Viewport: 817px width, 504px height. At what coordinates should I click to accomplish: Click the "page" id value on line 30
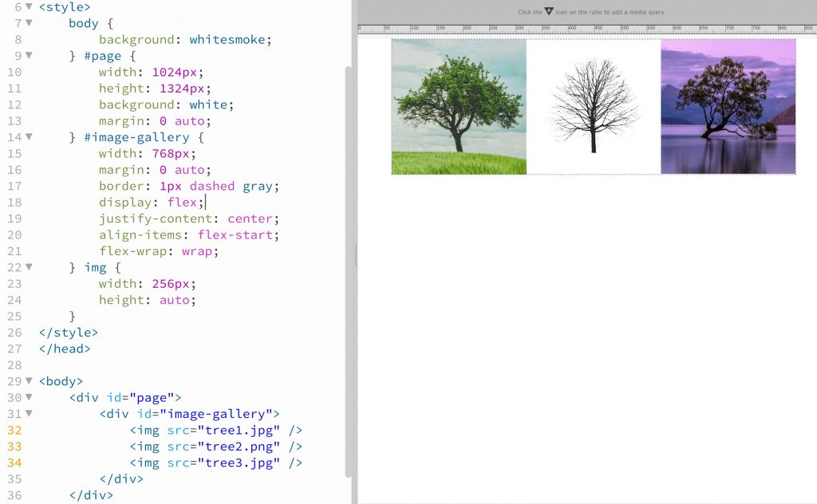(152, 398)
